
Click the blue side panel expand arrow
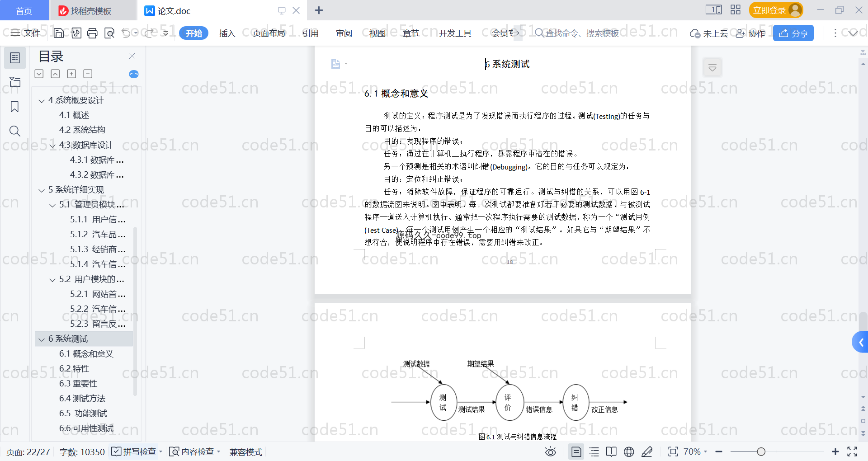[x=860, y=342]
